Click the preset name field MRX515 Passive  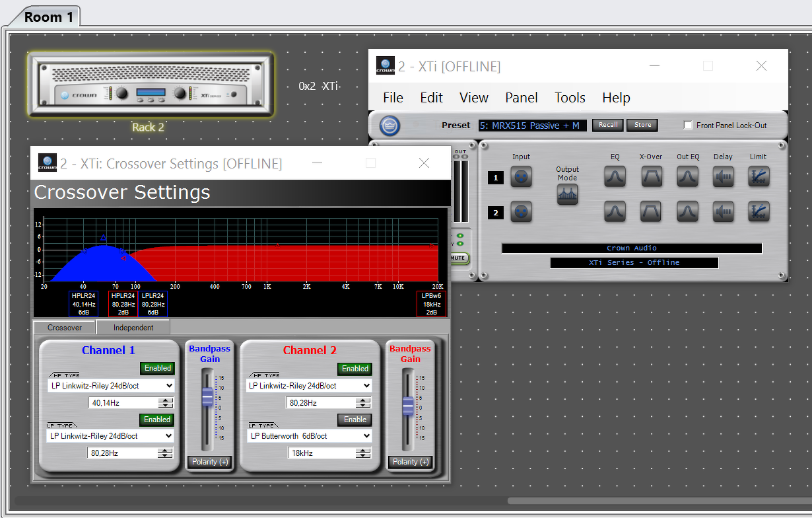(x=532, y=126)
